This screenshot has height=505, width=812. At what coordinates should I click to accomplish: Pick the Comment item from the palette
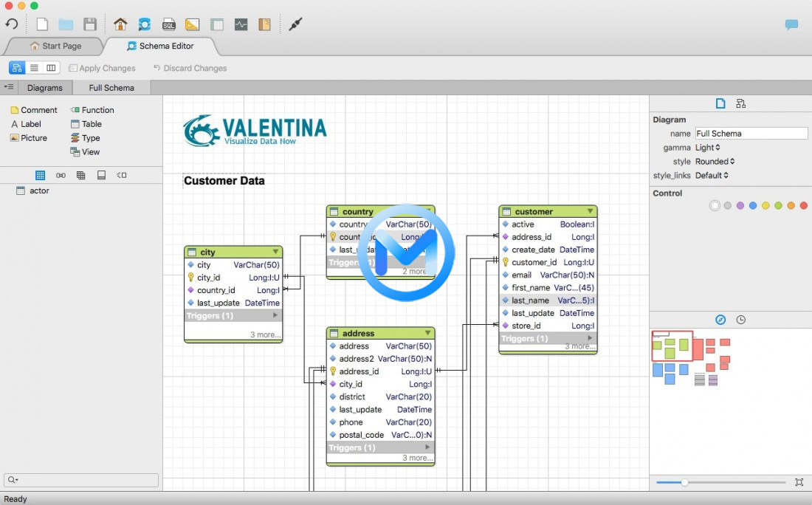coord(34,110)
